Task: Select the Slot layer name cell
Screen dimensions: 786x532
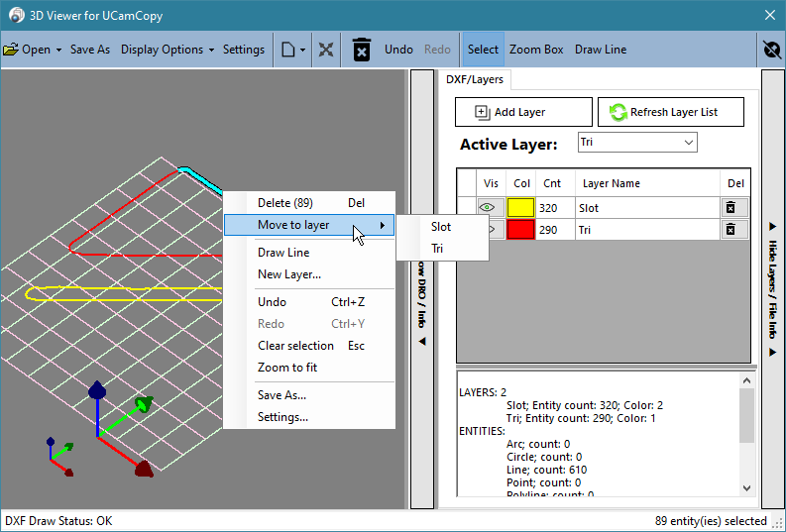Action: tap(647, 208)
